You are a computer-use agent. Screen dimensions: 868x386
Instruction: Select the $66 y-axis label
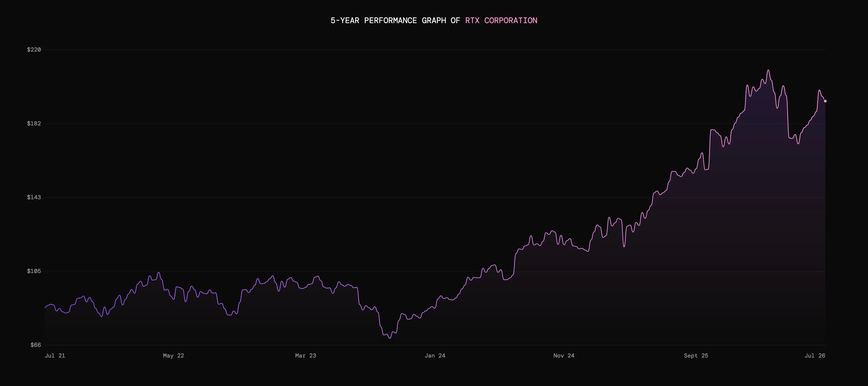pos(36,345)
